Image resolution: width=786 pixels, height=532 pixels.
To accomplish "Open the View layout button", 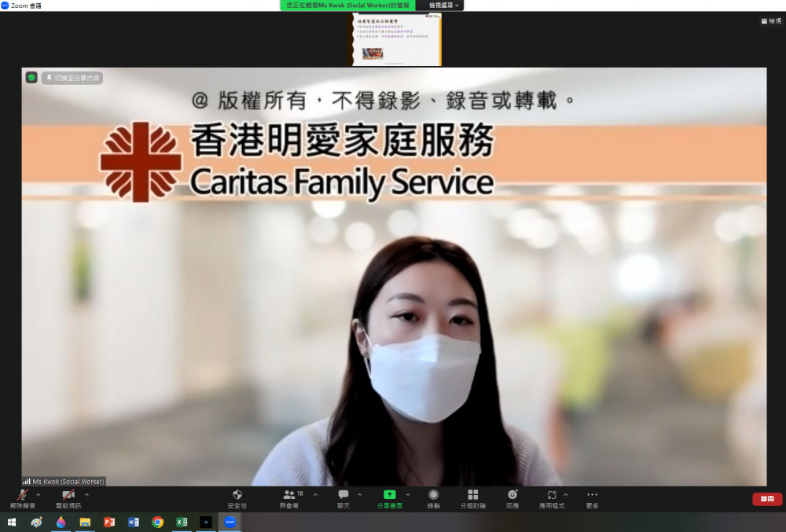I will (x=771, y=21).
